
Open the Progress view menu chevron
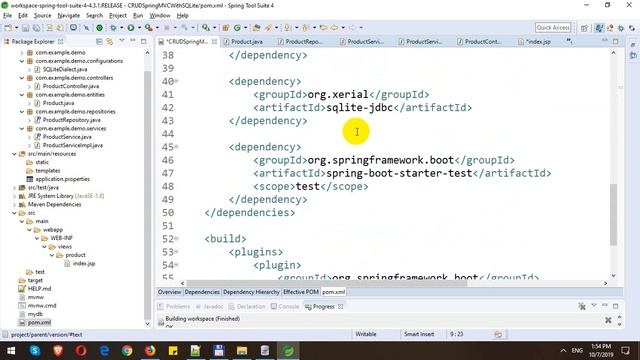594,306
